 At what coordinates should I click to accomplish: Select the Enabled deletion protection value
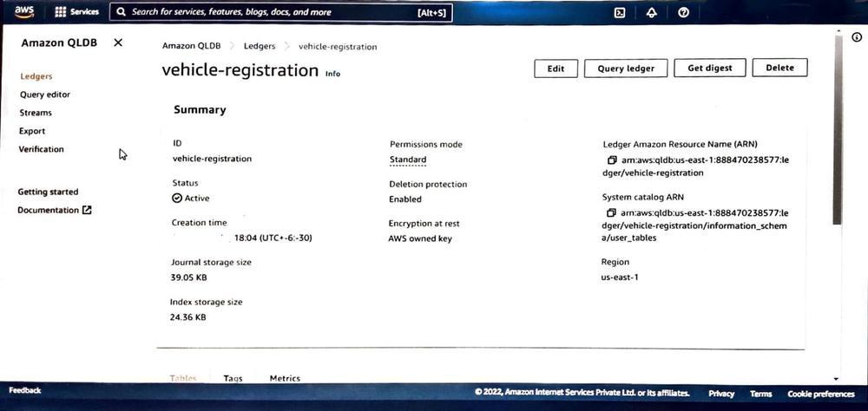pos(405,199)
